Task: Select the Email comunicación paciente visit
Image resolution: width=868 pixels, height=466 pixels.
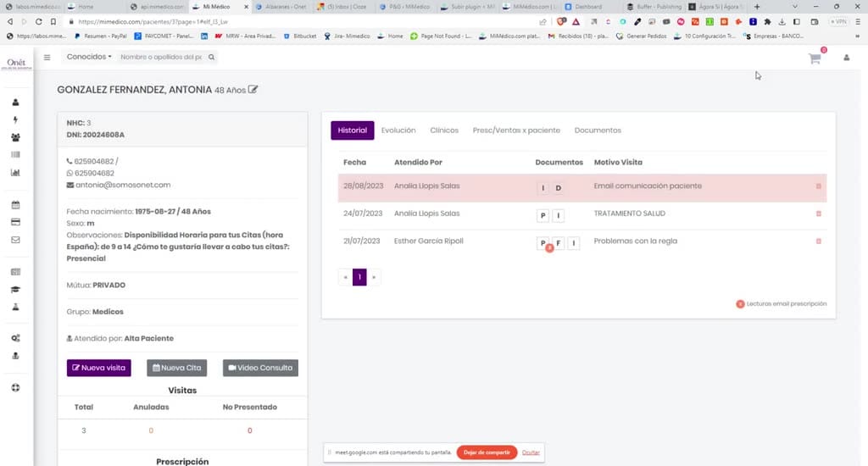Action: (x=648, y=186)
